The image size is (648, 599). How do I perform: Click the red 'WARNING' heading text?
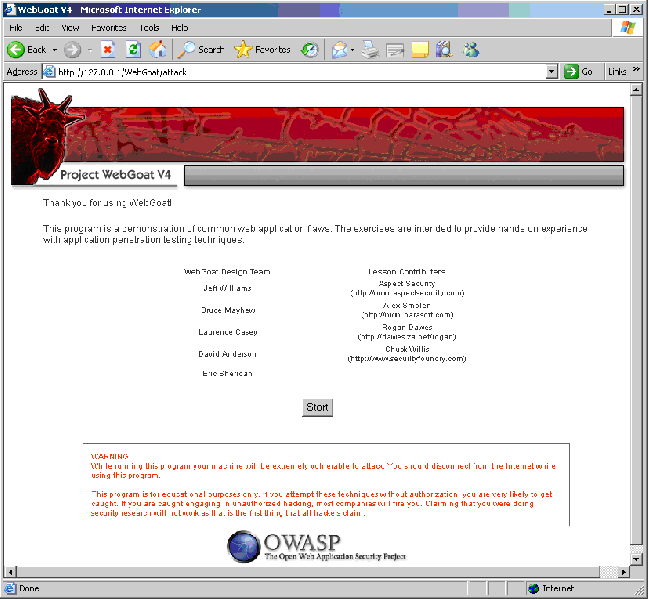(x=110, y=456)
